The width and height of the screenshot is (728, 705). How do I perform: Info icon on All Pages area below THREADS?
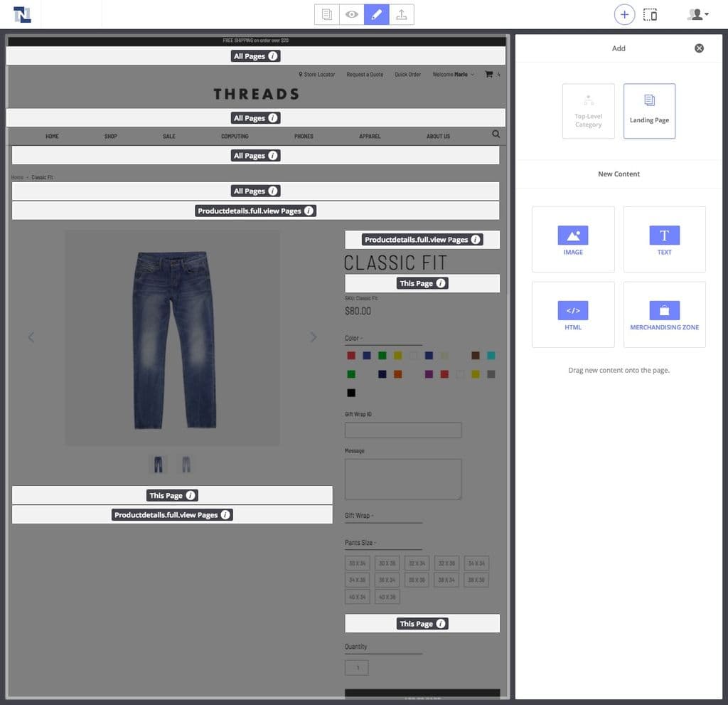273,118
